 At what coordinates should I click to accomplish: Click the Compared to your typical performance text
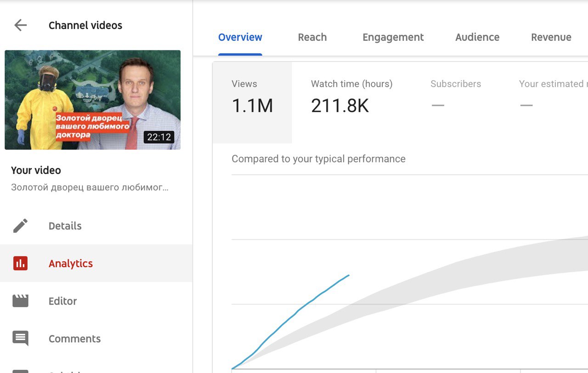318,159
